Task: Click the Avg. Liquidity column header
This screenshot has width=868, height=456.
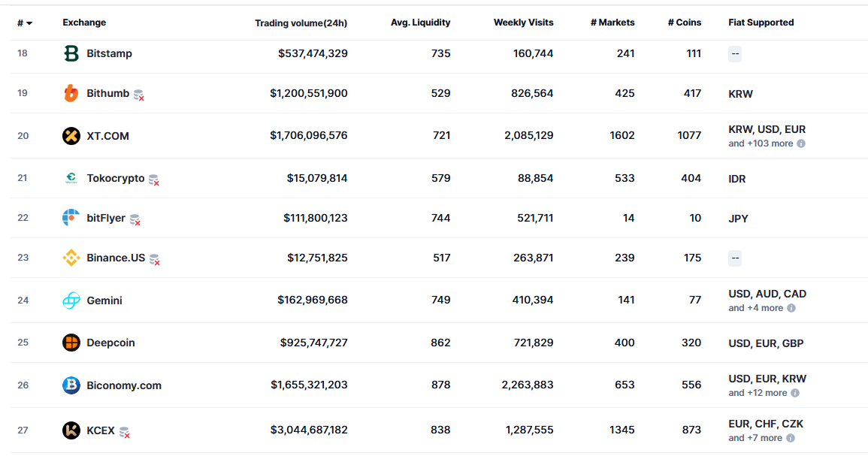Action: [420, 23]
